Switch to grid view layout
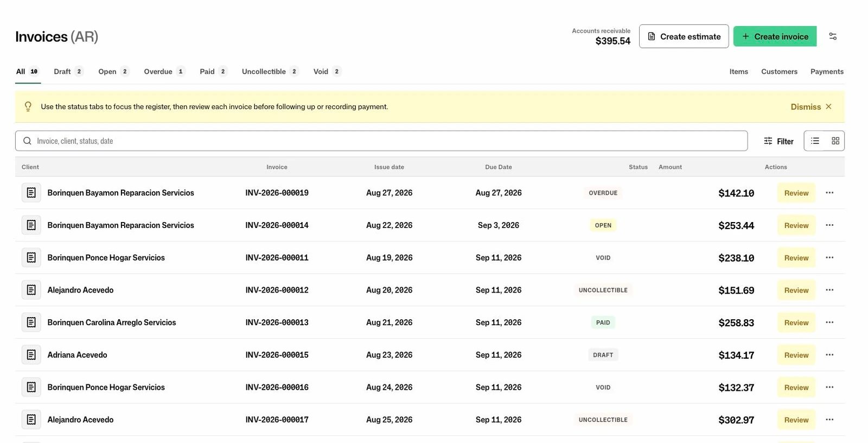Viewport: 868px width, 443px height. click(835, 141)
